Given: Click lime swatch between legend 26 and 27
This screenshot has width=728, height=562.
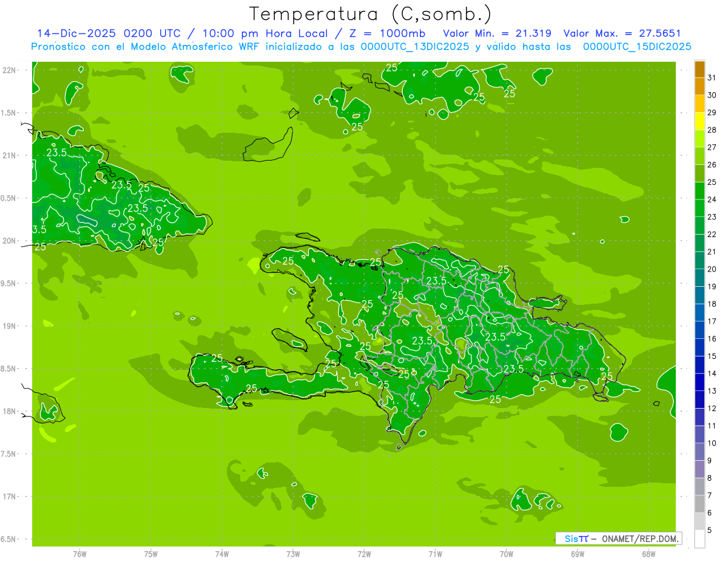Looking at the screenshot, I should coord(699,156).
